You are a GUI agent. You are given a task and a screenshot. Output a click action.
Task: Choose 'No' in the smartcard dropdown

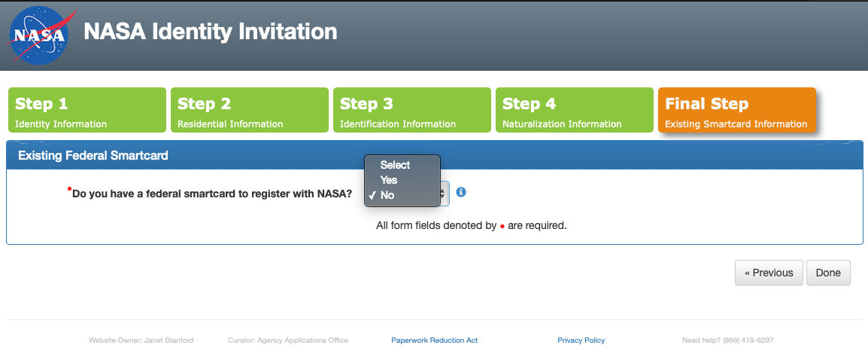pos(387,195)
